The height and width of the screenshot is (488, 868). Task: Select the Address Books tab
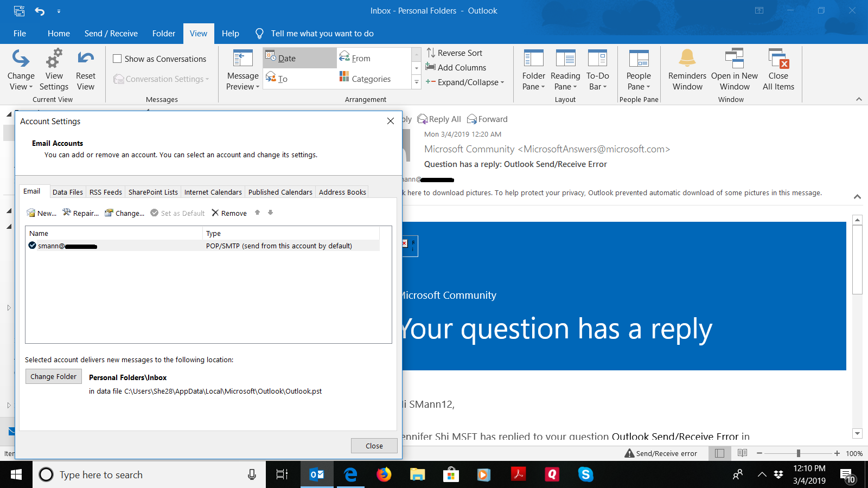pos(342,192)
